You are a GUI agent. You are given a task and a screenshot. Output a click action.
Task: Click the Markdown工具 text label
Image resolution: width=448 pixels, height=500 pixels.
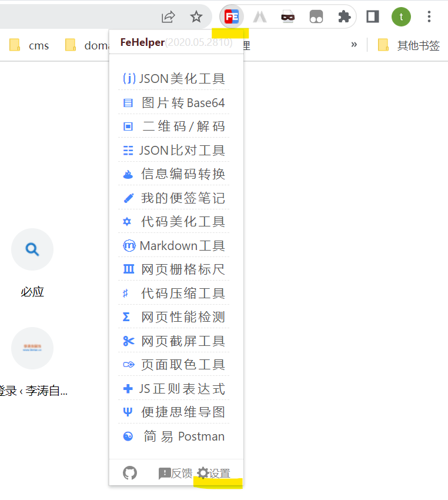pyautogui.click(x=183, y=245)
